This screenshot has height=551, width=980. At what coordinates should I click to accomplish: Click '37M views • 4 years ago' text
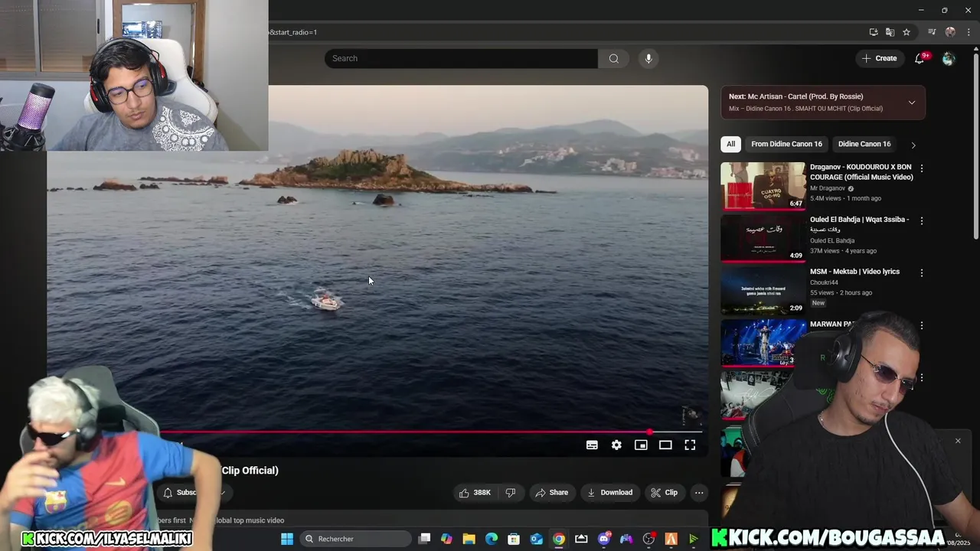click(x=843, y=251)
